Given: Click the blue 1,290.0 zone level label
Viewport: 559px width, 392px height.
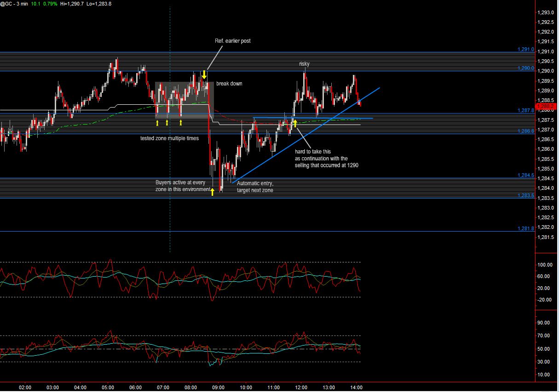Looking at the screenshot, I should point(526,68).
